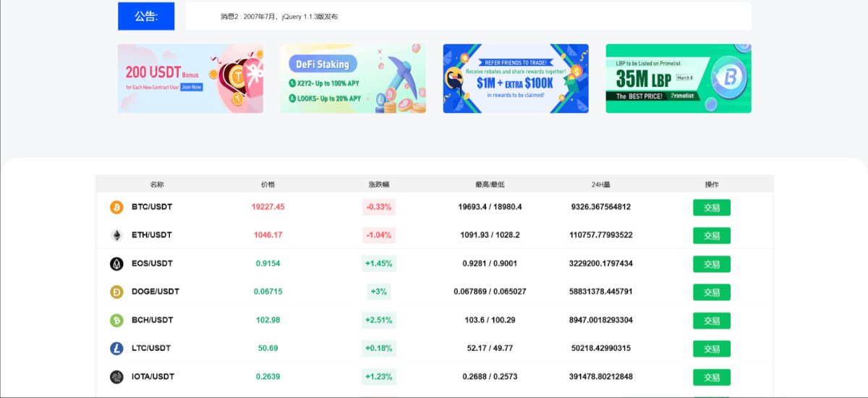Viewport: 868px width, 398px height.
Task: Click the +1.23% change badge
Action: 379,376
